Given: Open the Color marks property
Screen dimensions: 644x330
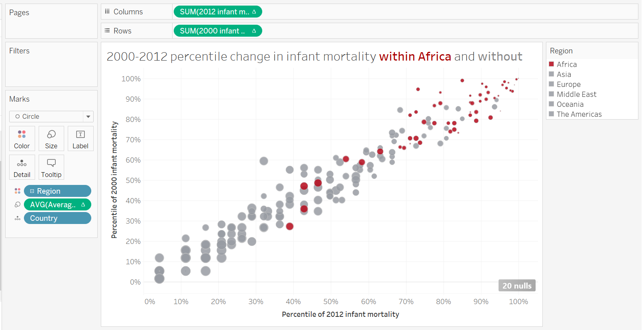Looking at the screenshot, I should click(x=22, y=138).
